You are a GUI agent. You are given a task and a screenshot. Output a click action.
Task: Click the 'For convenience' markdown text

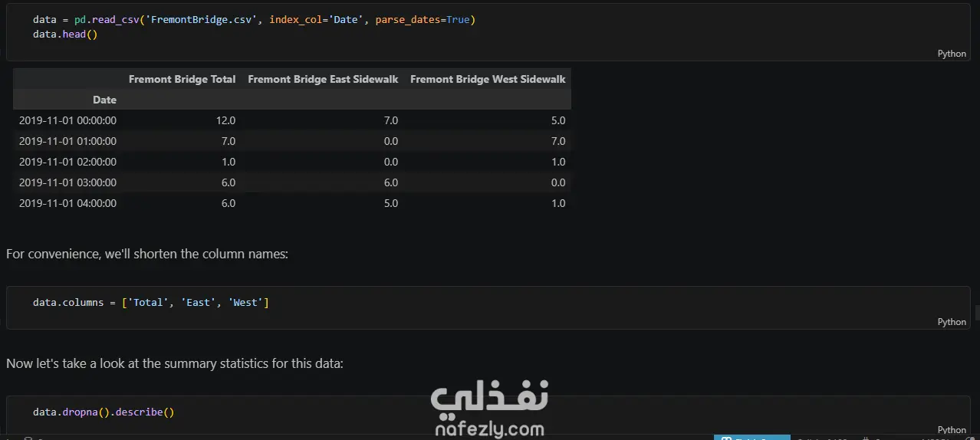pyautogui.click(x=147, y=254)
